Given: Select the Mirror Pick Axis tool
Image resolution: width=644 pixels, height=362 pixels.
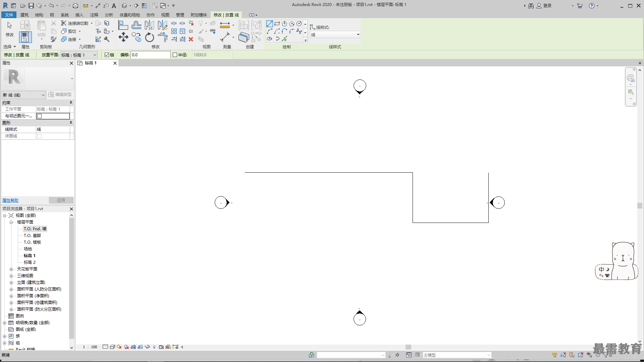Looking at the screenshot, I should [x=149, y=25].
